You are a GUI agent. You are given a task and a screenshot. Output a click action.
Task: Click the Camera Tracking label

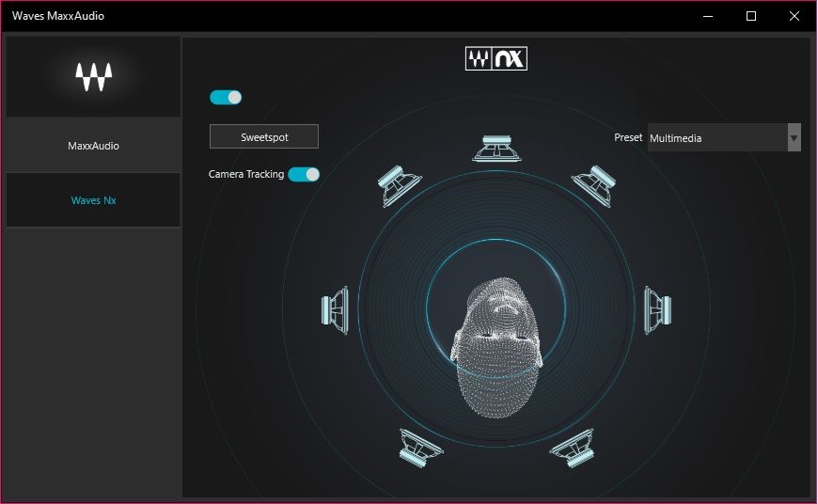[x=246, y=174]
